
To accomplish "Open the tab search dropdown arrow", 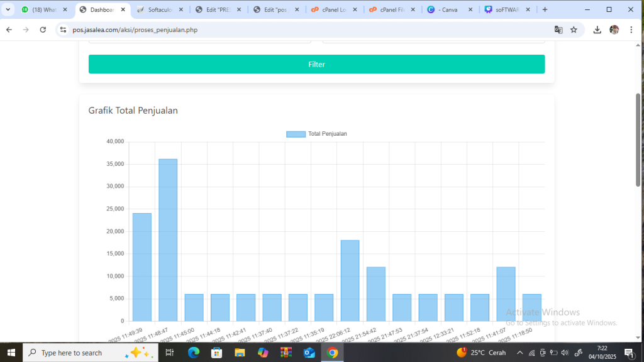I will (x=8, y=9).
